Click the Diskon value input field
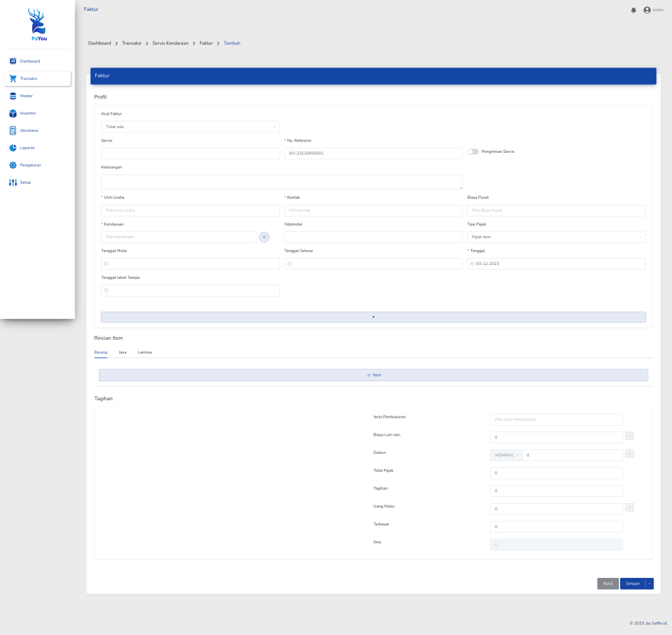This screenshot has width=672, height=635. pos(572,455)
